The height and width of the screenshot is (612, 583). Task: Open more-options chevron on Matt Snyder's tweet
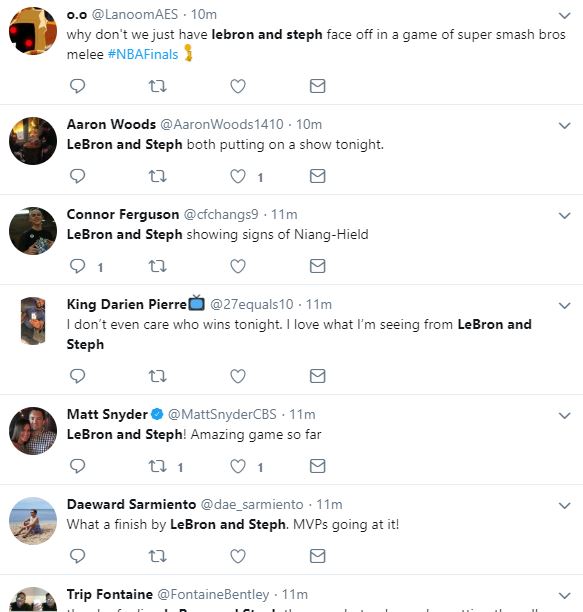click(x=565, y=415)
